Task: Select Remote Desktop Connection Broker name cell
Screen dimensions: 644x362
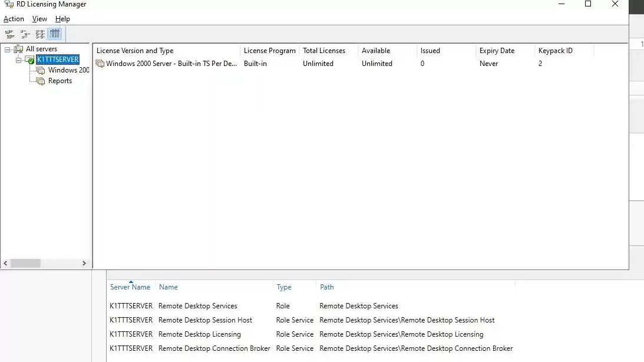Action: (214, 348)
